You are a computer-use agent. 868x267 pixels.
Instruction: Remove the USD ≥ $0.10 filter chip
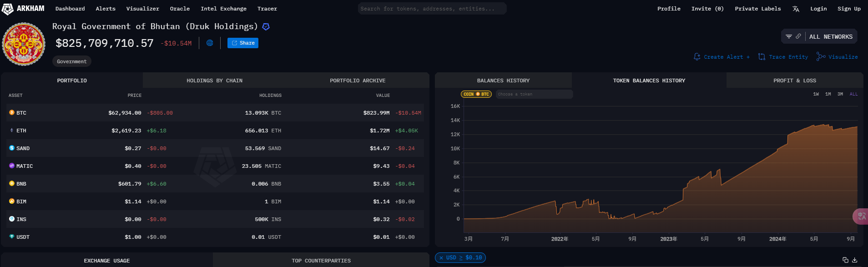click(x=441, y=258)
